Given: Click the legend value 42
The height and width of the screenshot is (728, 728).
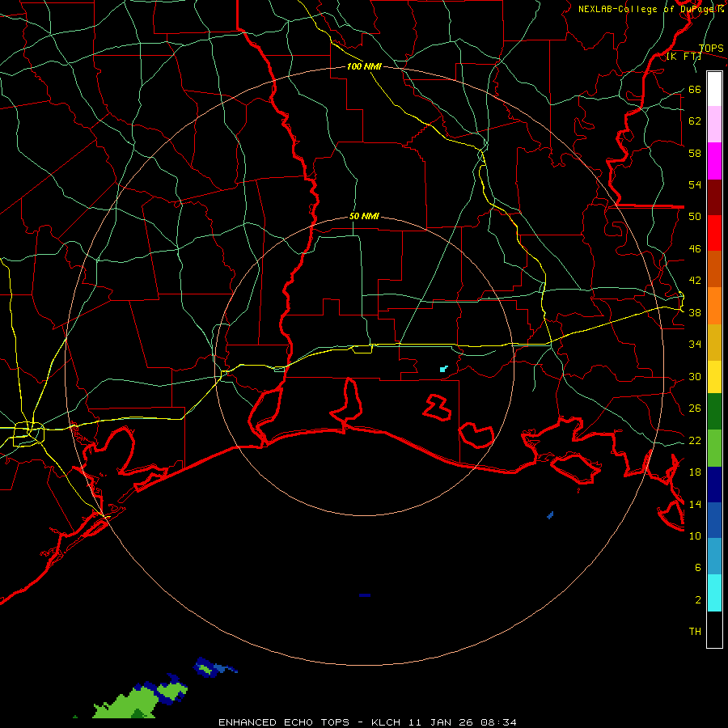Looking at the screenshot, I should pyautogui.click(x=695, y=281).
